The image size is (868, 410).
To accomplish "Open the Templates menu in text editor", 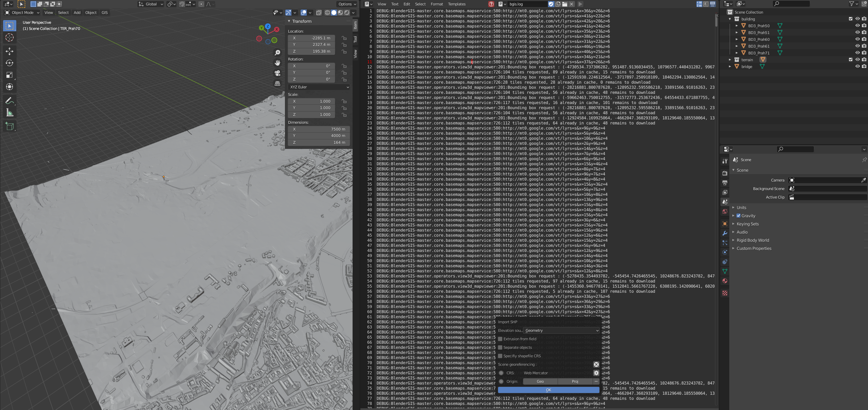I will [x=457, y=4].
